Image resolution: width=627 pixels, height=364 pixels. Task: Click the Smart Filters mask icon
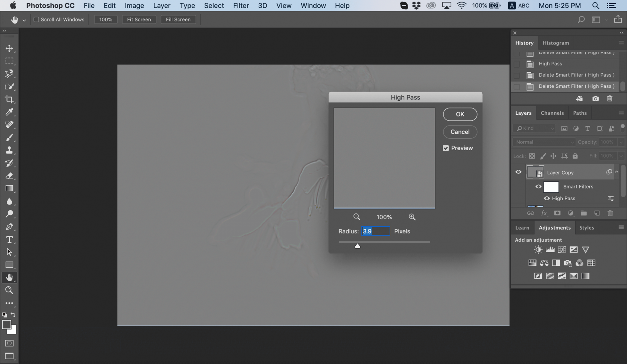click(551, 186)
